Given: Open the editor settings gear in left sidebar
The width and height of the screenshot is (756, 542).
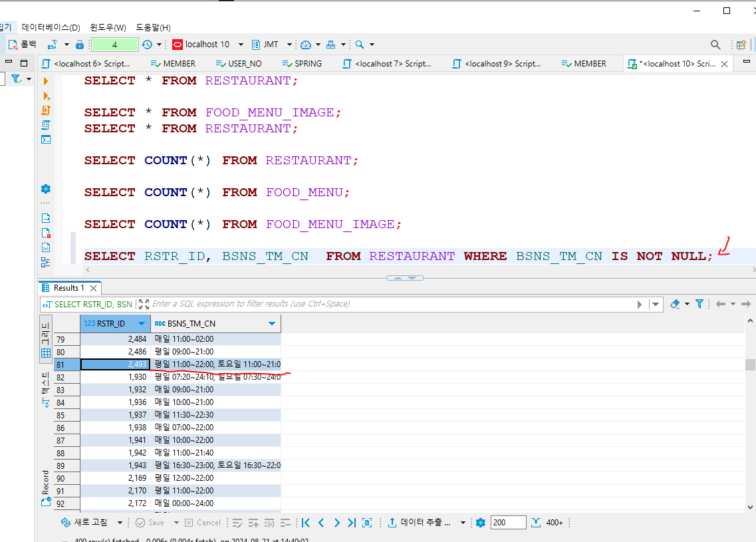Looking at the screenshot, I should tap(46, 189).
